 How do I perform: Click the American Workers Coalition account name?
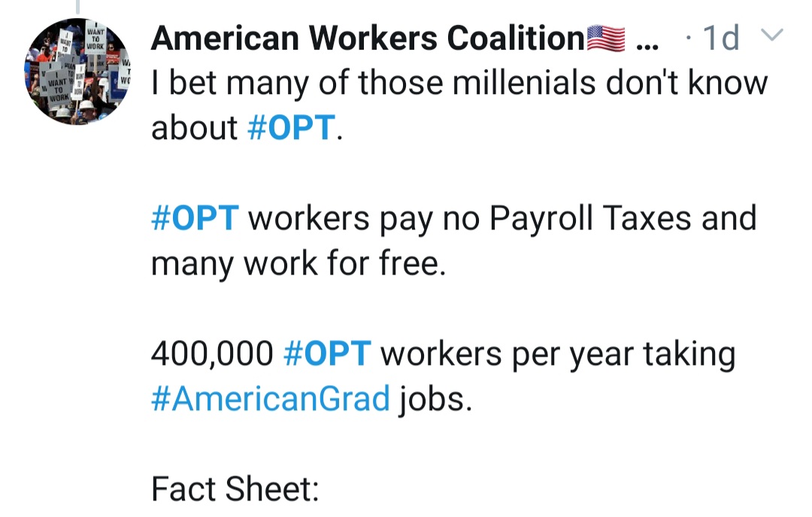(x=367, y=38)
